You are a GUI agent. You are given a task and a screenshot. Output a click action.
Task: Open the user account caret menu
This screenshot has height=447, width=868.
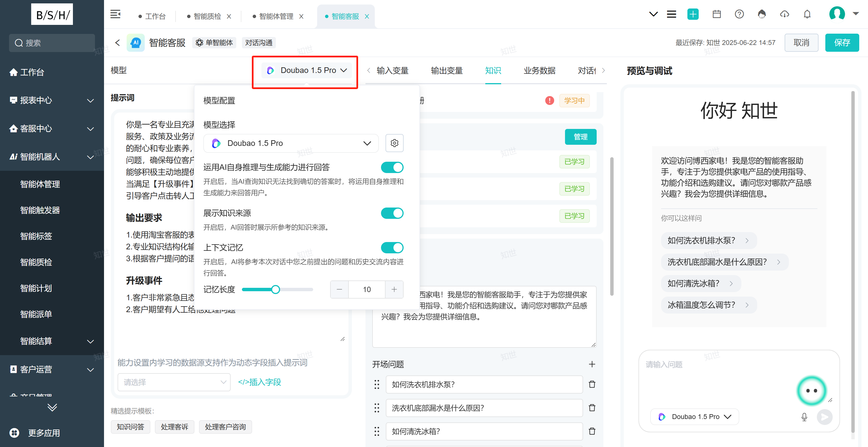[x=855, y=14]
